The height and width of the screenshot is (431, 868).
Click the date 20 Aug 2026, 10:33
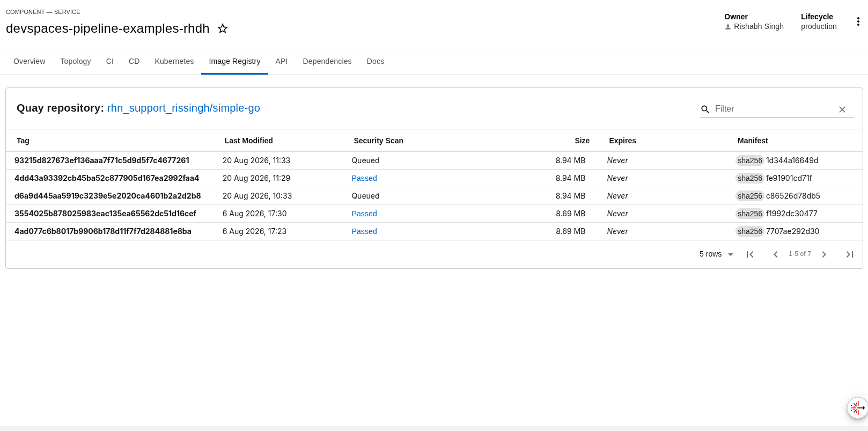tap(258, 196)
